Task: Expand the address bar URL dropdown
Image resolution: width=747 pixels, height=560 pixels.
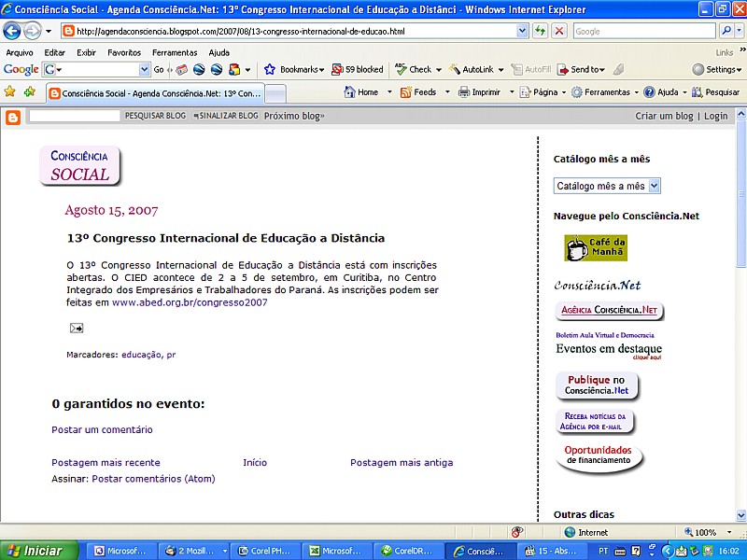Action: (522, 31)
